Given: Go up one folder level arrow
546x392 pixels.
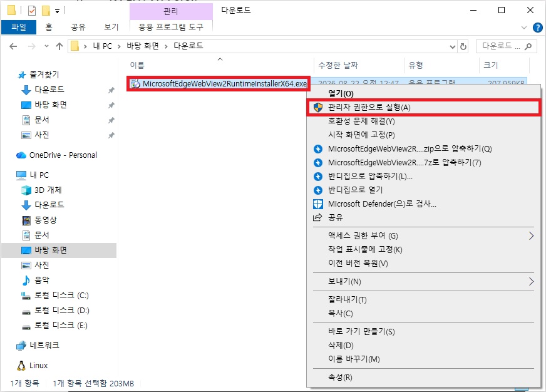Looking at the screenshot, I should (x=59, y=46).
